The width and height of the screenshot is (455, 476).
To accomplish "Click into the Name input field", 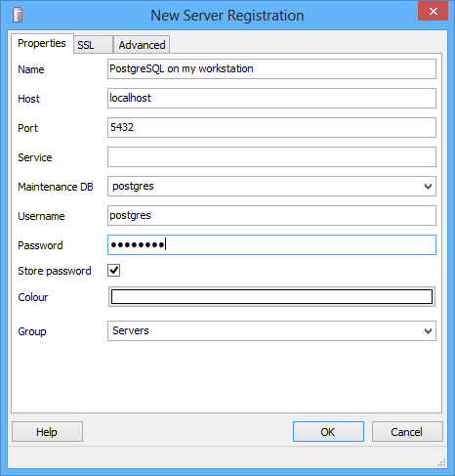I will pyautogui.click(x=271, y=68).
